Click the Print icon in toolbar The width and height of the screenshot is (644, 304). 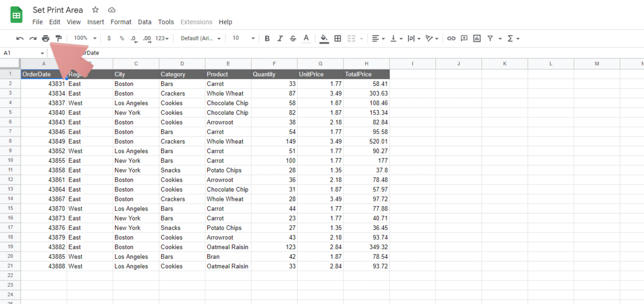46,39
